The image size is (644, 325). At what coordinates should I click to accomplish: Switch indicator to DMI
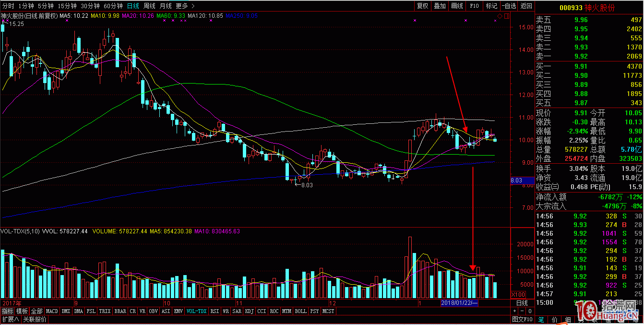tap(66, 311)
